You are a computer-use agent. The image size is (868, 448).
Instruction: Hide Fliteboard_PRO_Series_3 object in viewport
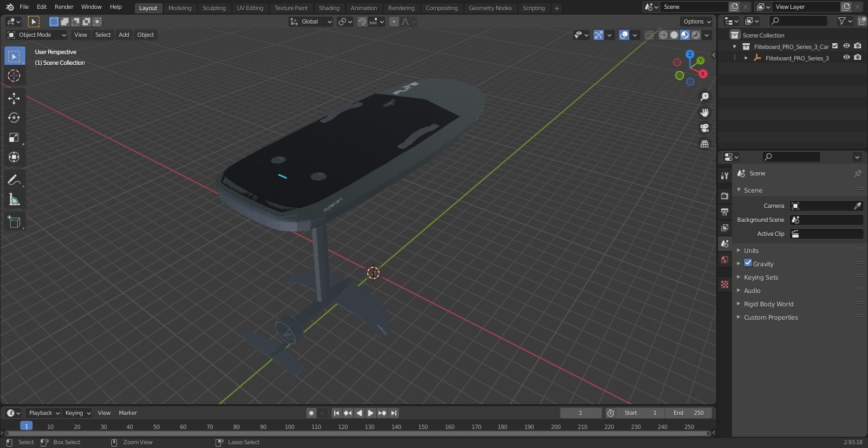846,58
